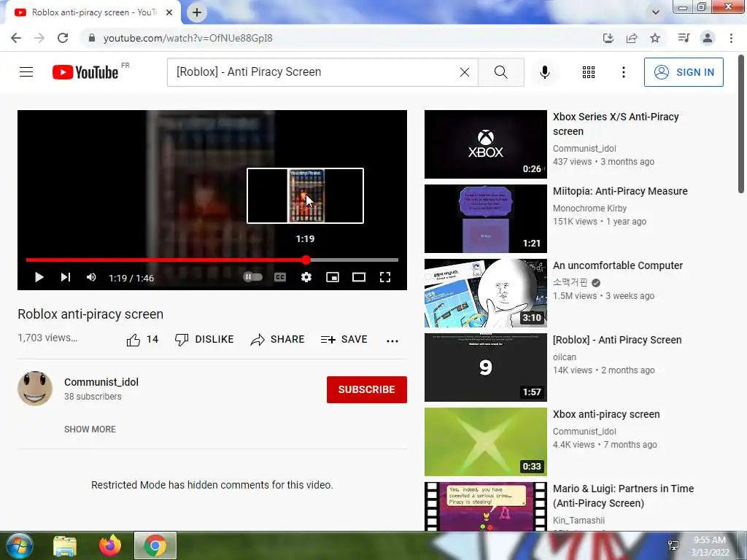
Task: Reload the YouTube page
Action: point(63,38)
